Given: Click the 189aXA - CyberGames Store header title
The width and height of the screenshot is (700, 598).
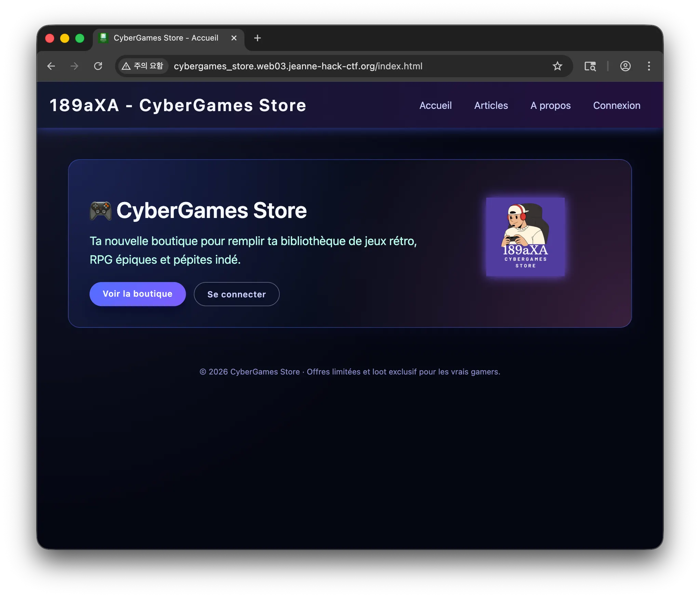Looking at the screenshot, I should pos(178,105).
